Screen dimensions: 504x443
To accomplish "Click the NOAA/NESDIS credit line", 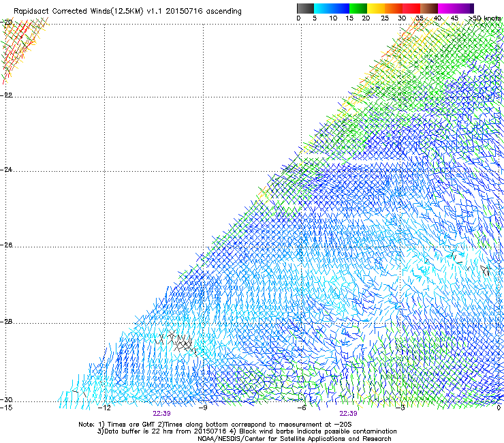I will 294,439.
